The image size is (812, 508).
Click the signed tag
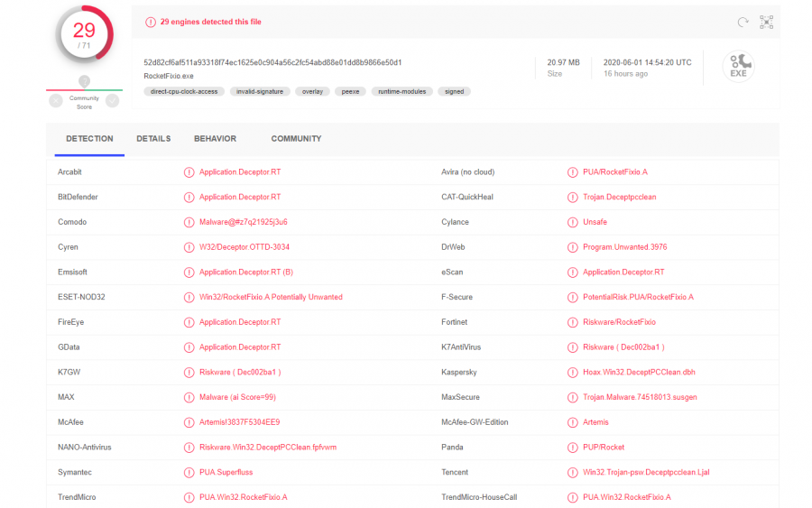click(454, 92)
